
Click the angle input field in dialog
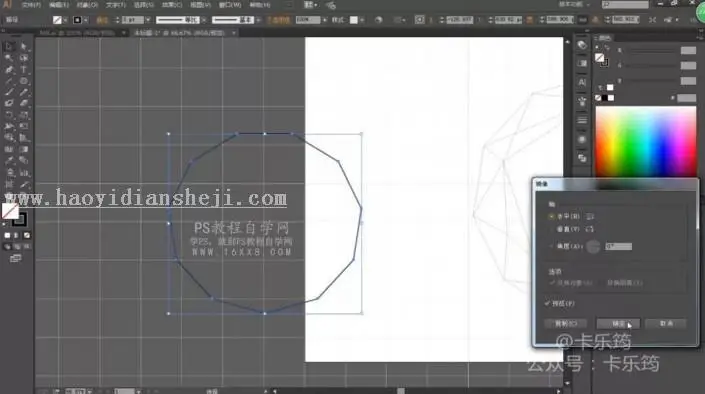coord(618,246)
